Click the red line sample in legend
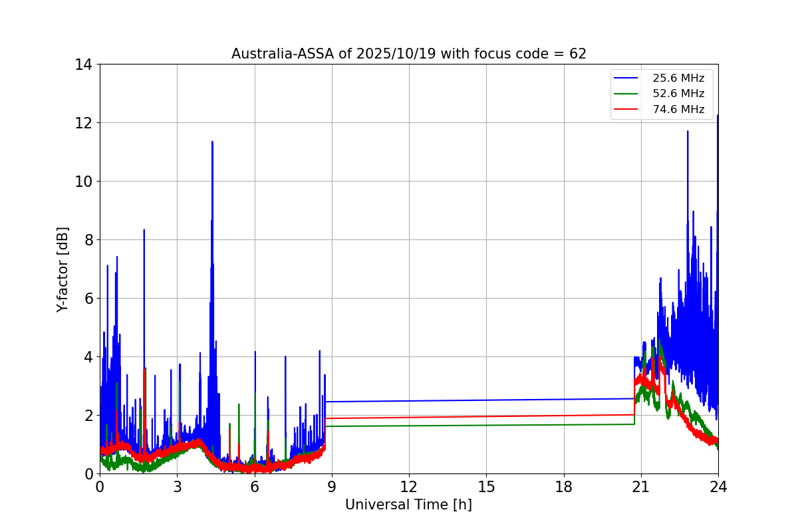The width and height of the screenshot is (798, 532). [627, 110]
